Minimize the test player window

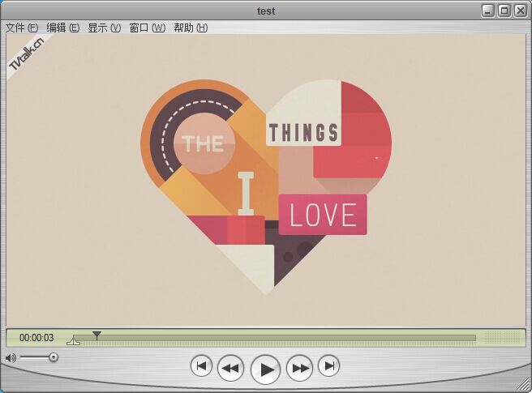click(x=487, y=11)
